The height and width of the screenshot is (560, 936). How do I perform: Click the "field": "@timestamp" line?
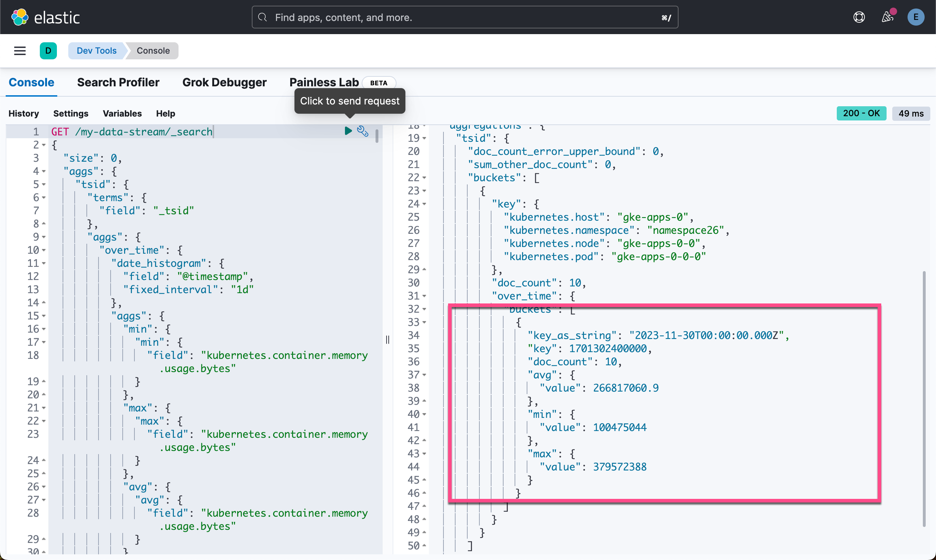[188, 276]
